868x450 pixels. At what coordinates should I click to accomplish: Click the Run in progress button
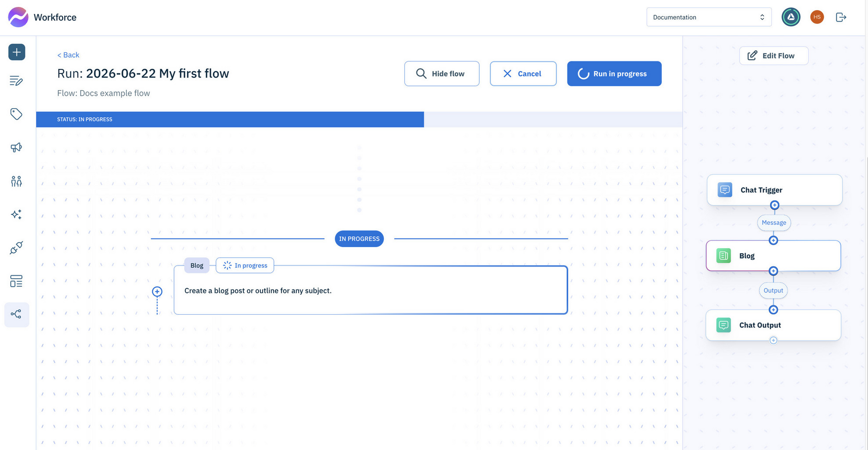coord(615,73)
